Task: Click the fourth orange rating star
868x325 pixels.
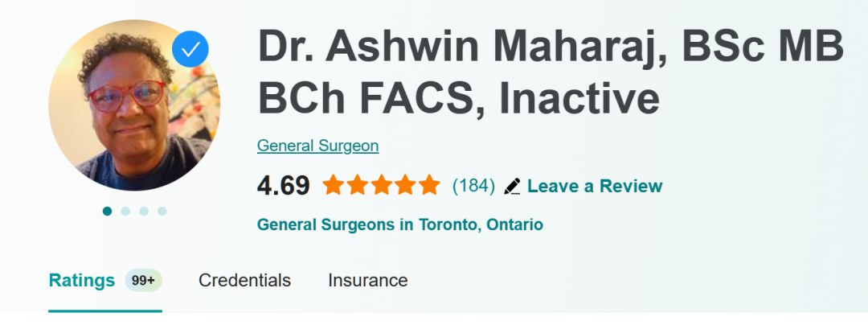Action: click(406, 186)
